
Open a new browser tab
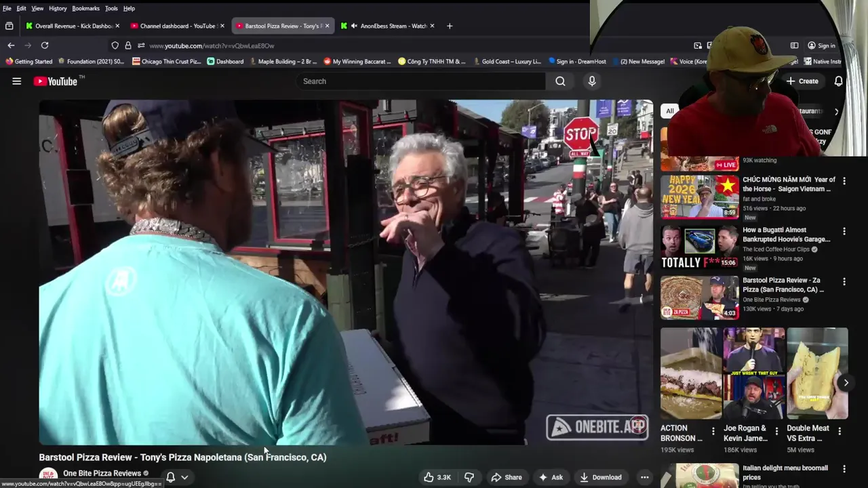(x=449, y=26)
